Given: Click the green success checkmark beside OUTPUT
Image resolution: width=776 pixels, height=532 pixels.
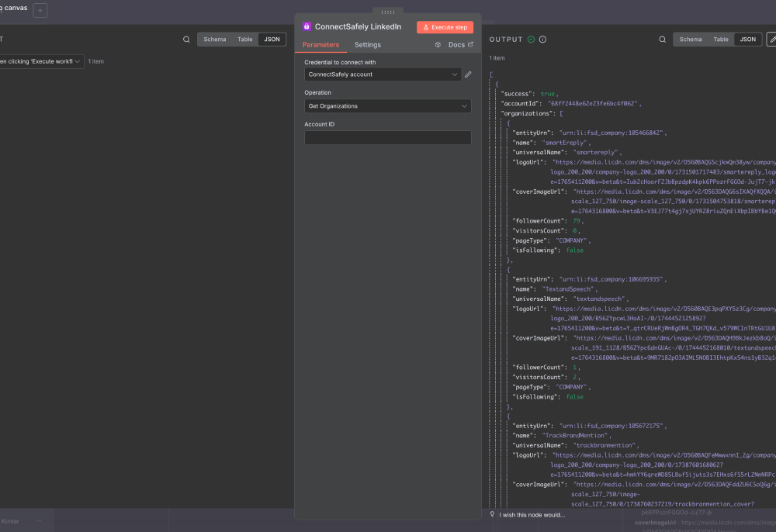Looking at the screenshot, I should click(x=531, y=40).
